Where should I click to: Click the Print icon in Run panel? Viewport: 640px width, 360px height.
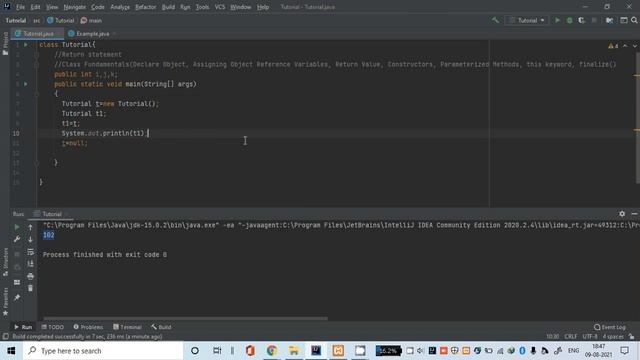tap(30, 276)
